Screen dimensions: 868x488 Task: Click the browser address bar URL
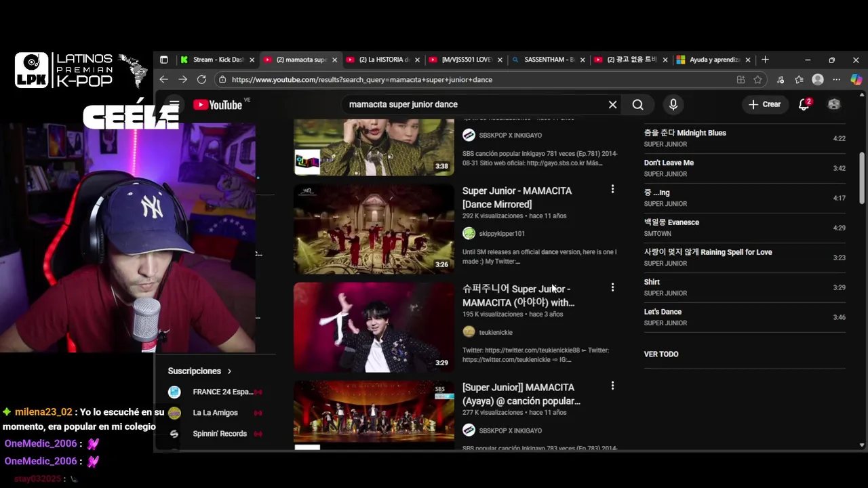point(361,79)
